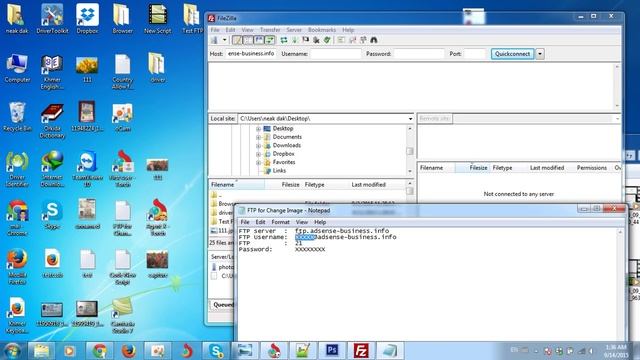Open FileZilla Edit menu

230,30
